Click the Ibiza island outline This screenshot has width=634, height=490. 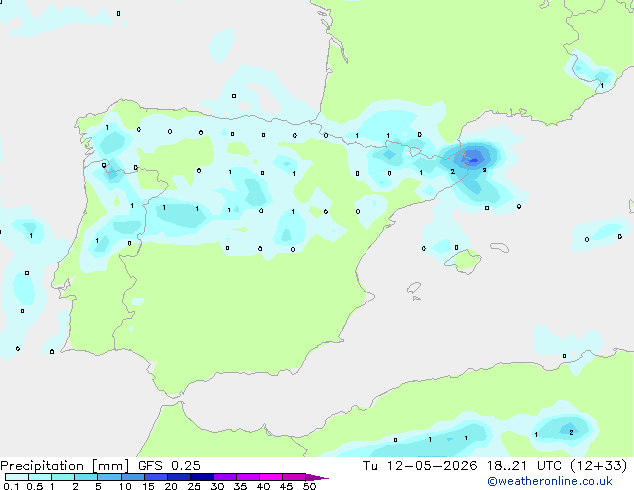pyautogui.click(x=414, y=288)
